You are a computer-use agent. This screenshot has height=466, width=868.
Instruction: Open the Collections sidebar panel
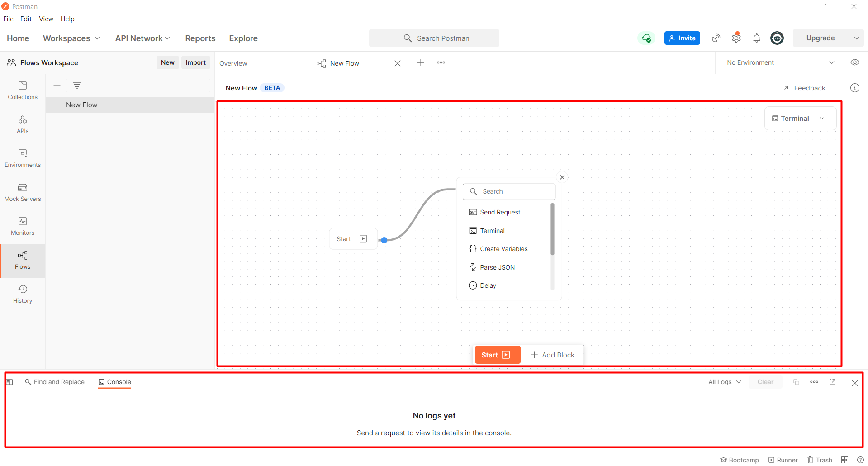22,90
